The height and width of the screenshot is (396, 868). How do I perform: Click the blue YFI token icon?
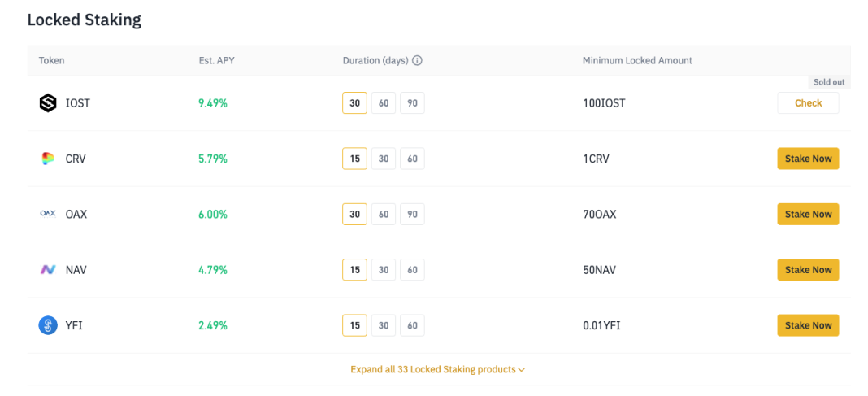[x=48, y=325]
